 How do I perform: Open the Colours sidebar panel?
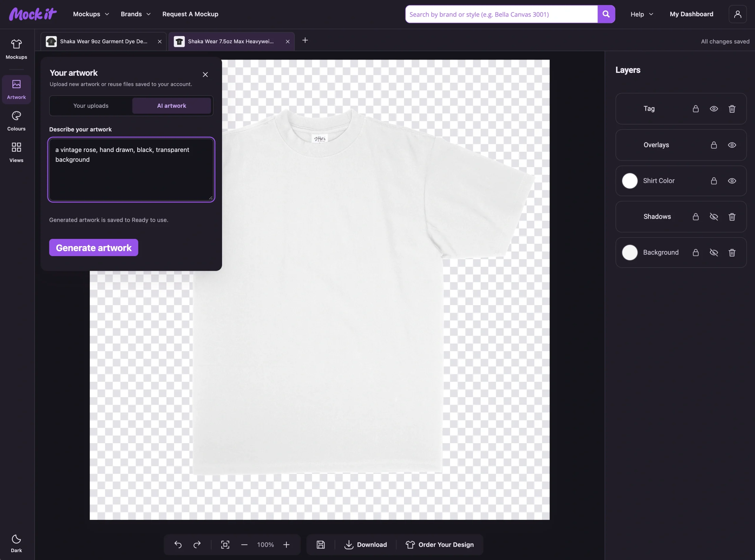pos(16,121)
